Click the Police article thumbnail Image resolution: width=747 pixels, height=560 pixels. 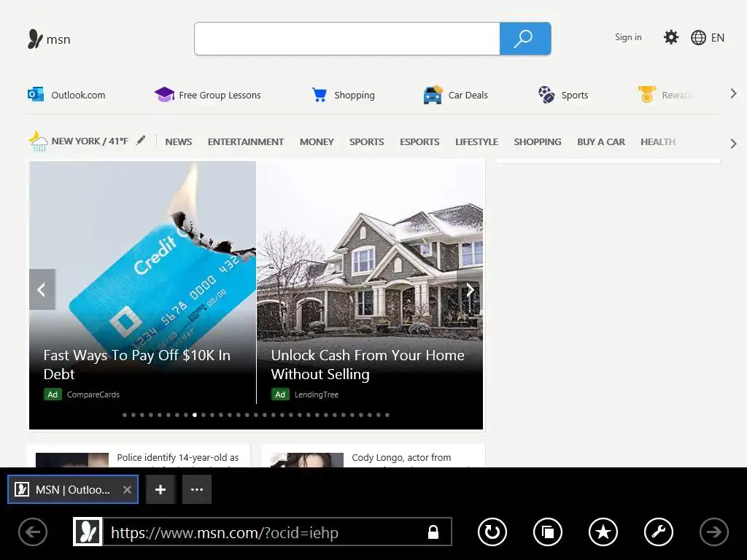tap(72, 460)
